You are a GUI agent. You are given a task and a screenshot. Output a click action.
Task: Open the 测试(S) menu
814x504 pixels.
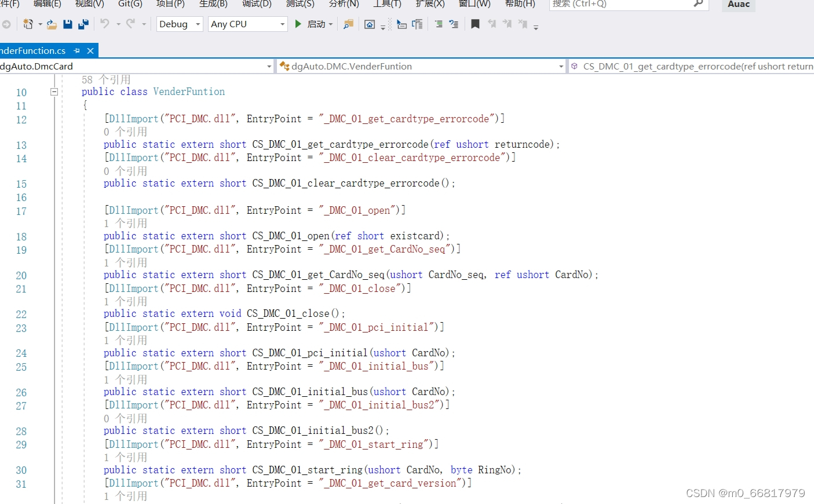point(300,3)
